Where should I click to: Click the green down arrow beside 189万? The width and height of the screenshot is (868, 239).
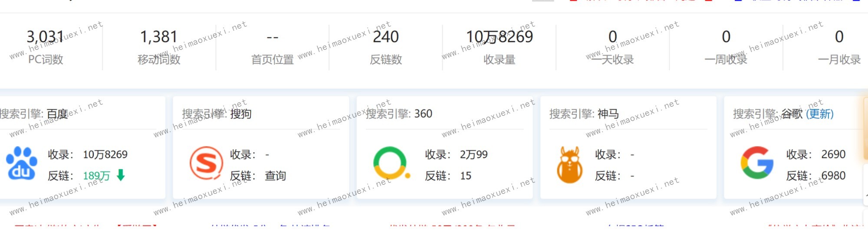coord(121,175)
